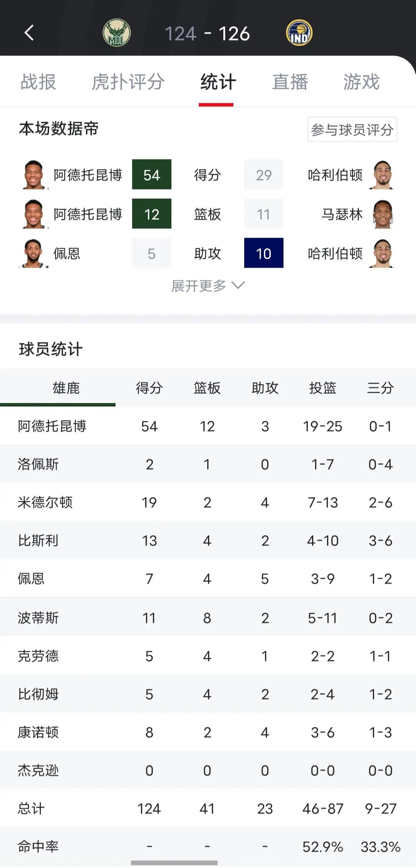Highlight Antetokounmpo's 54 points green box
Viewport: 416px width, 868px height.
[152, 175]
